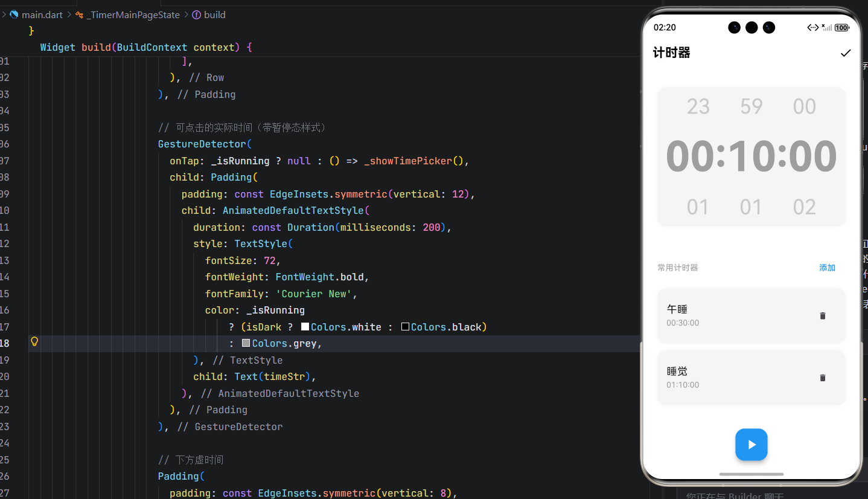868x499 pixels.
Task: Tap the 59 minute value above the time
Action: click(752, 107)
